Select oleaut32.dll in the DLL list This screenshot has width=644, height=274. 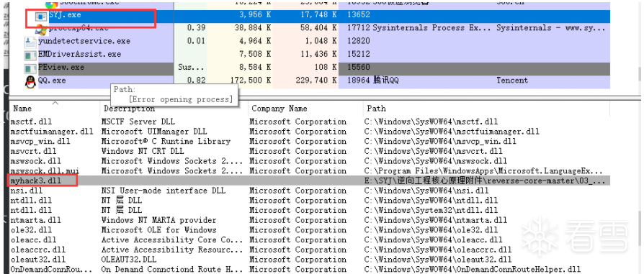(x=37, y=260)
